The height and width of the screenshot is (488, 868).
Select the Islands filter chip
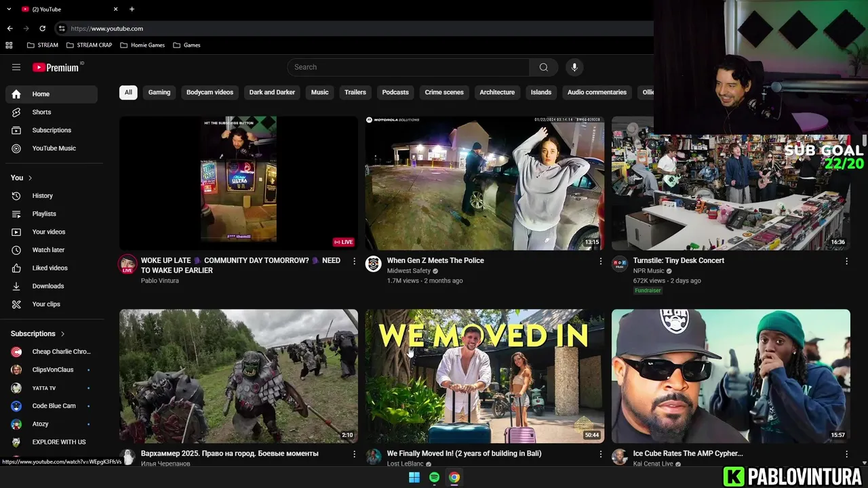[541, 92]
